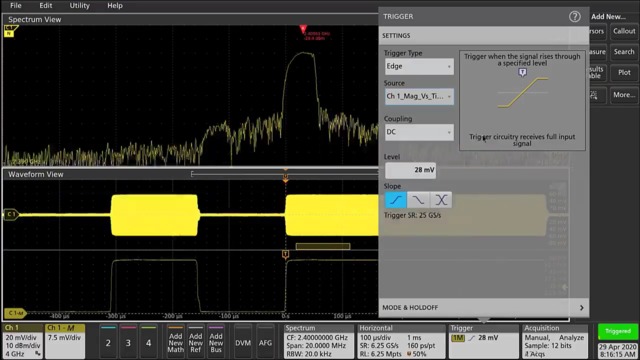Open the Ch 1 - M magnitude badge
640x360 pixels.
pyautogui.click(x=65, y=341)
